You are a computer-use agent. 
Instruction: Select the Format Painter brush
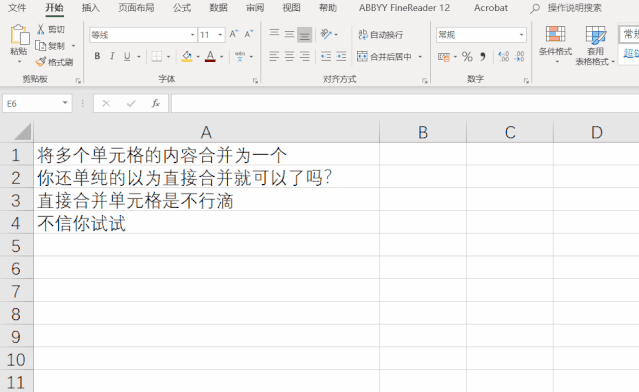54,62
